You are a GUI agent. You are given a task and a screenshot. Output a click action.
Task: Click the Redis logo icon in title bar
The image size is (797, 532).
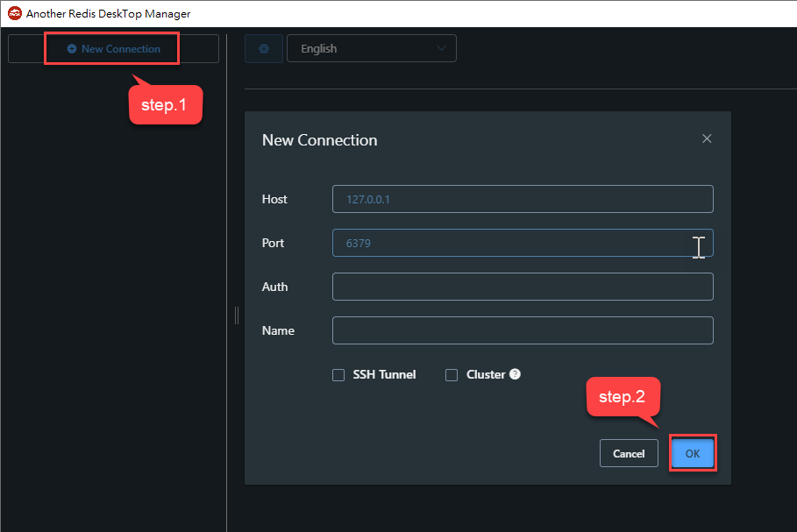coord(15,13)
